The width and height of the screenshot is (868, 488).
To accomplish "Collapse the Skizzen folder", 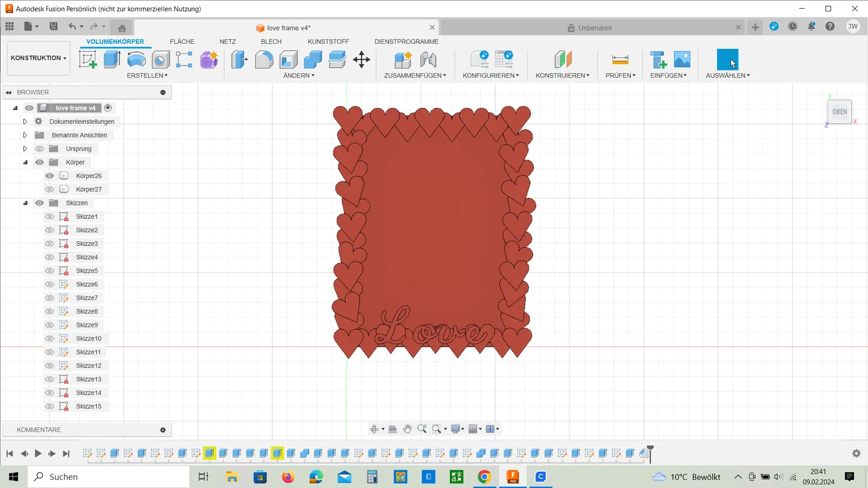I will click(x=25, y=203).
